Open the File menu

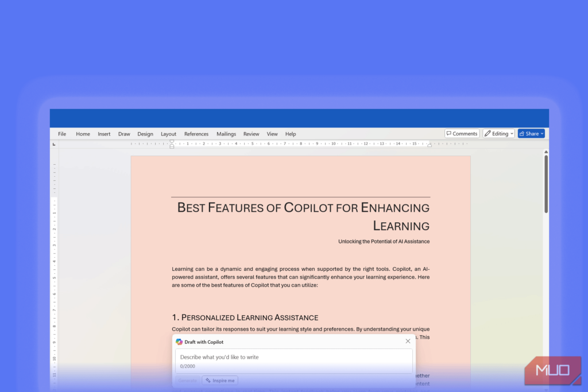61,133
